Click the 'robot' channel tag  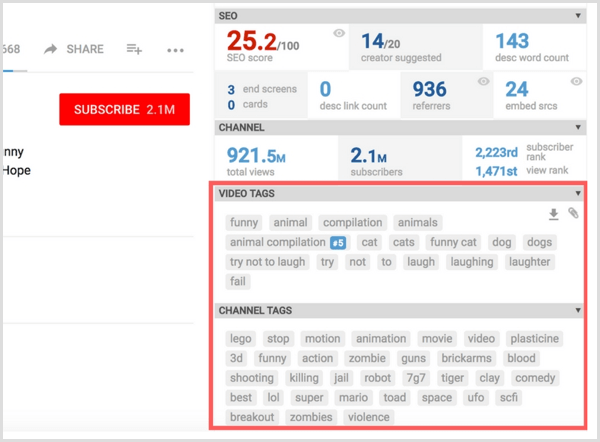click(x=377, y=378)
